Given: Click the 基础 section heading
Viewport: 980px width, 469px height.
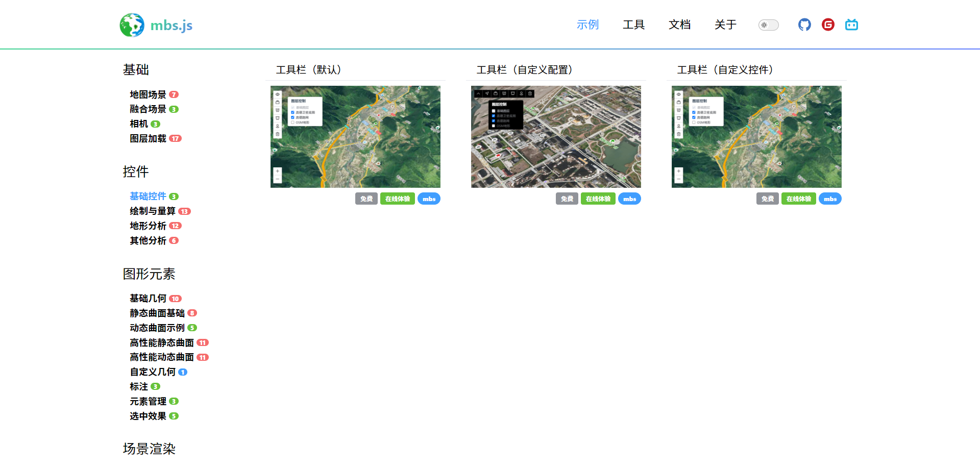Looking at the screenshot, I should (136, 70).
